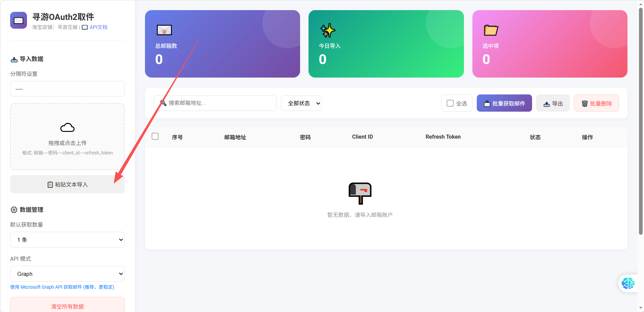
Task: Open the 默认获取数量 dropdown
Action: tap(67, 240)
